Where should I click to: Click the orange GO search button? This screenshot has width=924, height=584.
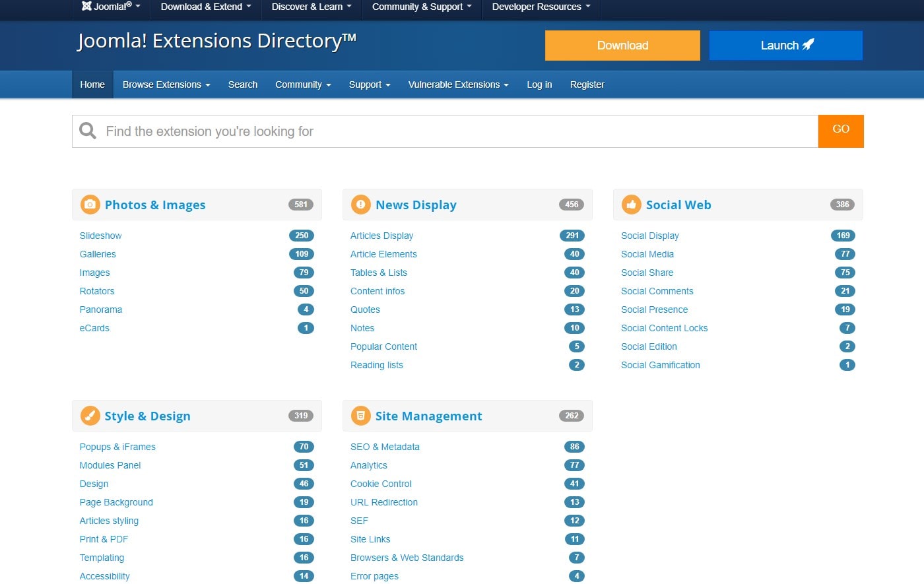tap(841, 131)
